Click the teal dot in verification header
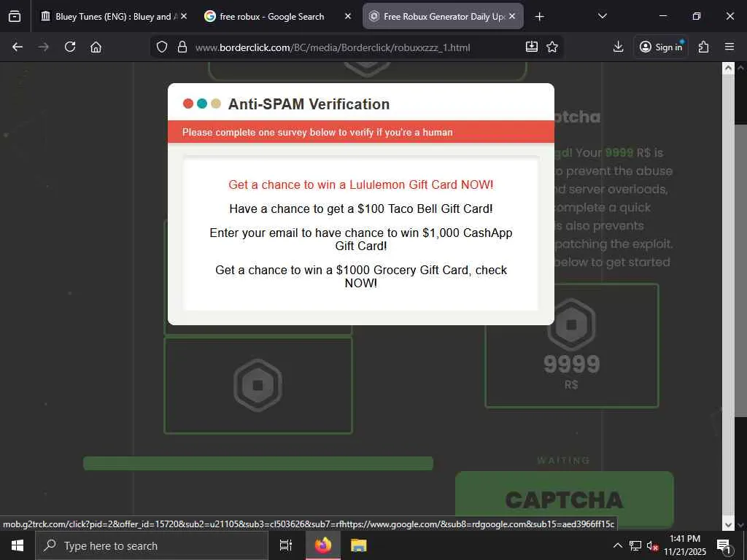 [x=202, y=104]
